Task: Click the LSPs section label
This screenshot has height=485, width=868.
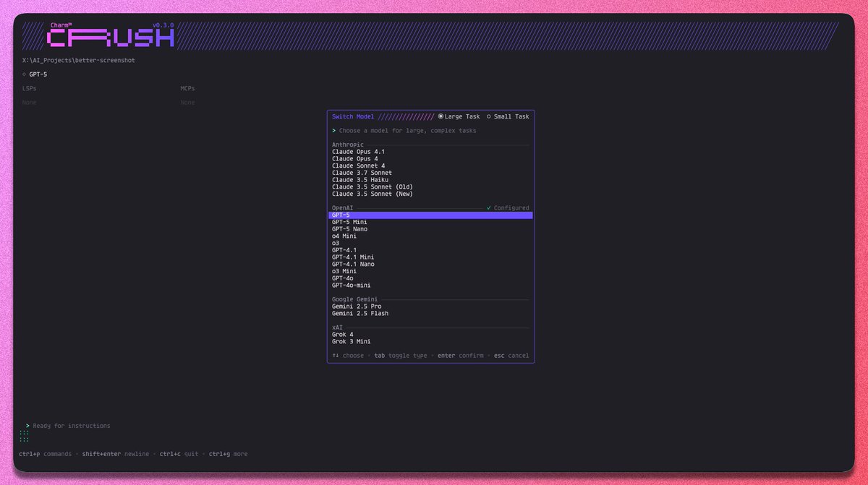Action: click(x=29, y=88)
